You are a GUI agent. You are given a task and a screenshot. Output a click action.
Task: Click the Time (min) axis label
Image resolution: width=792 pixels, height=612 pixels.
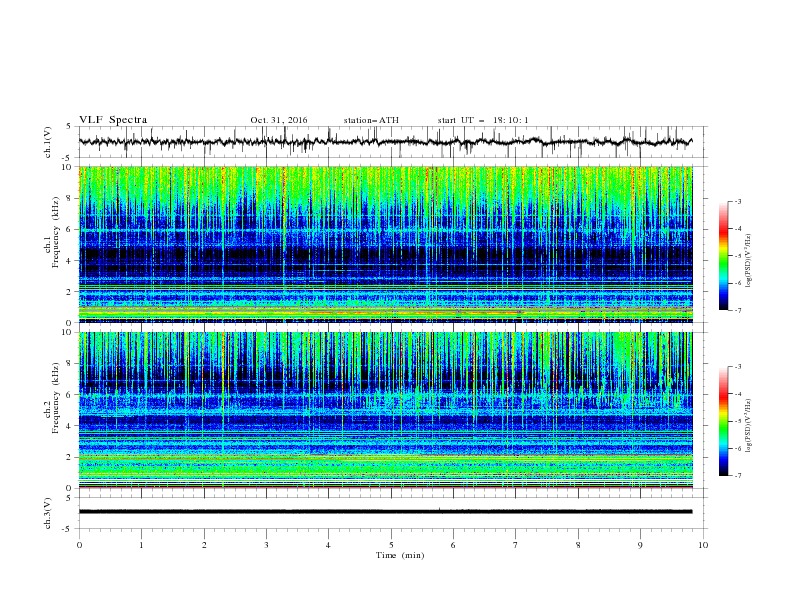pos(400,555)
